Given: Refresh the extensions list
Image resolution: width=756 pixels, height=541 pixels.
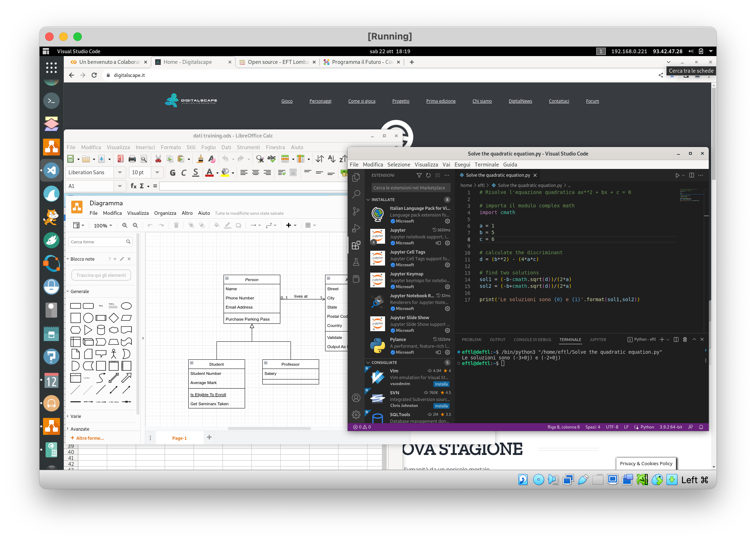Looking at the screenshot, I should pos(428,175).
